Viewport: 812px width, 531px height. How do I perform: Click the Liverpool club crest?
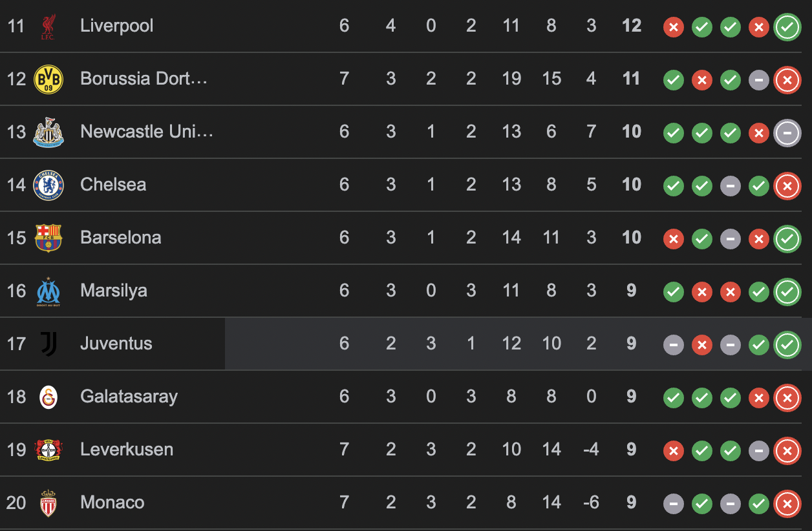tap(48, 26)
